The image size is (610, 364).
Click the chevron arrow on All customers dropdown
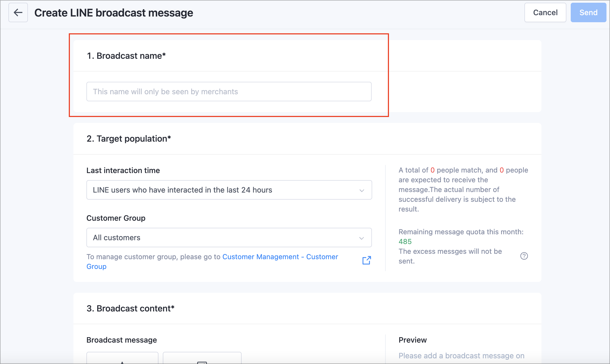pyautogui.click(x=362, y=238)
